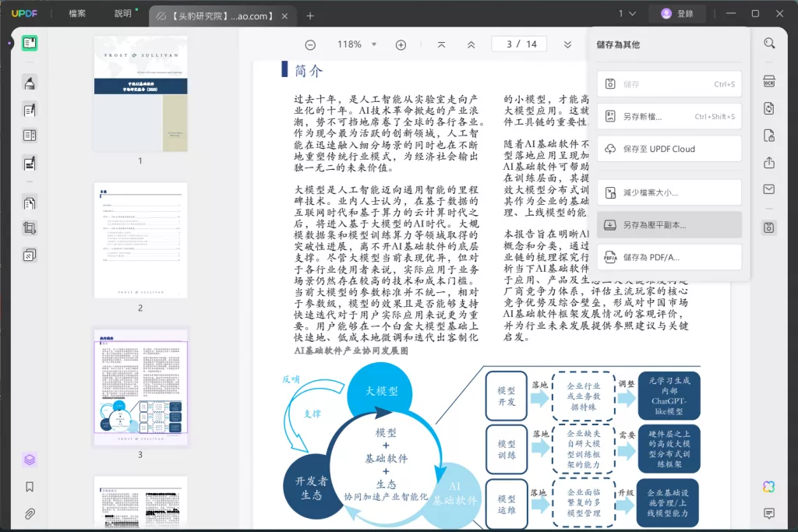Open the Organize Pages tool
798x532 pixels.
(30, 203)
